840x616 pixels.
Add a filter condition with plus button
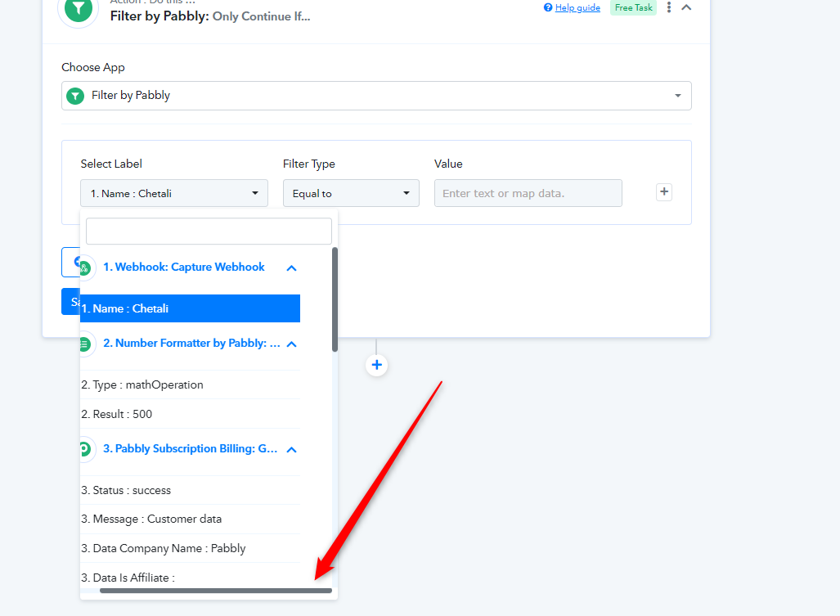click(664, 191)
